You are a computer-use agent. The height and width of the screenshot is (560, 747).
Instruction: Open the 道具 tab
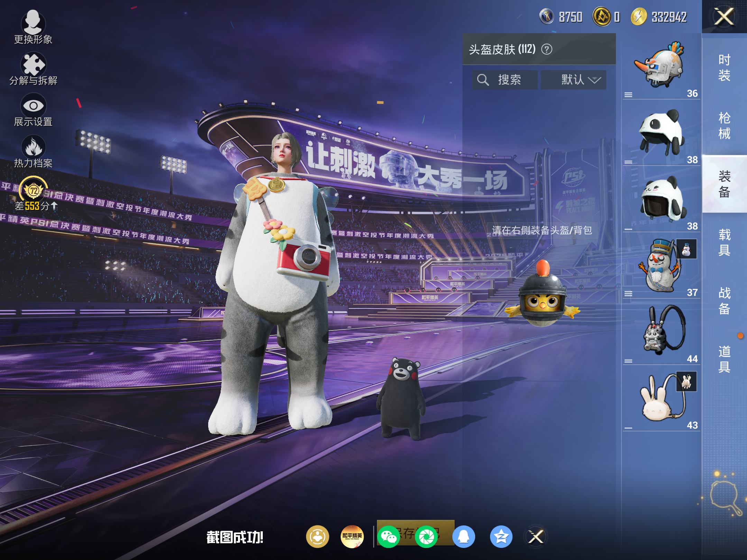725,359
